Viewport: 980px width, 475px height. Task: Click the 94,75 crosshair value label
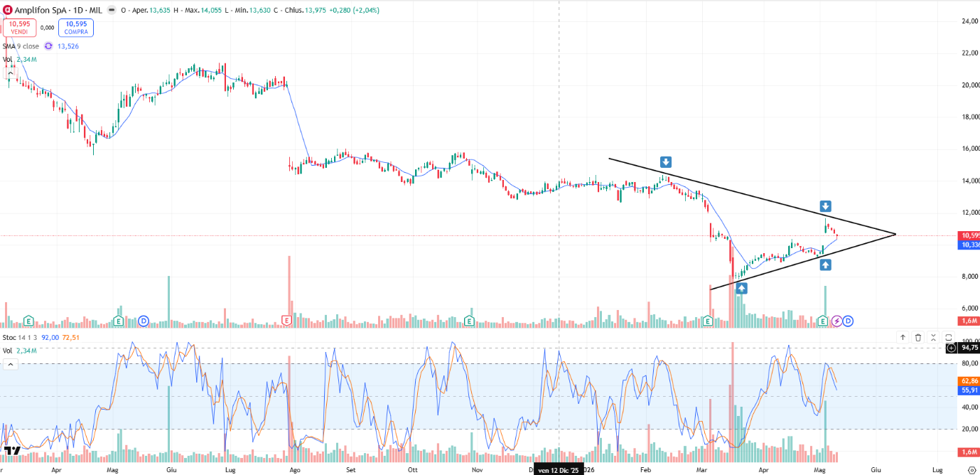pyautogui.click(x=969, y=348)
